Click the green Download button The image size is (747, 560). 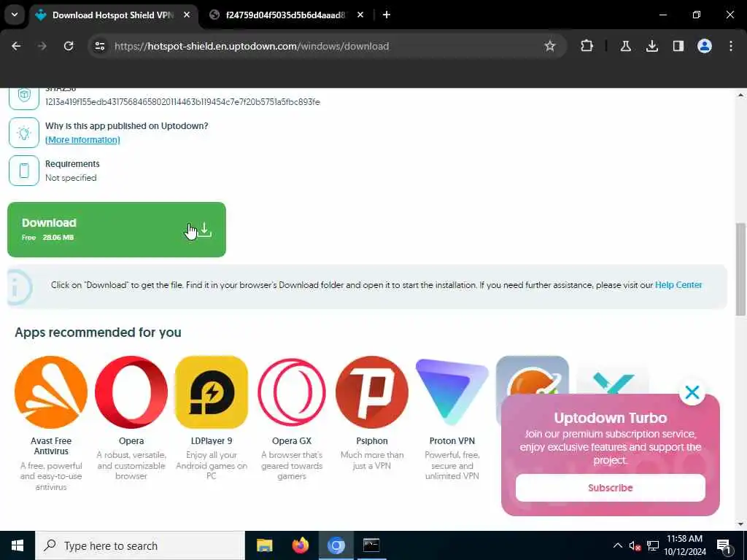[117, 230]
